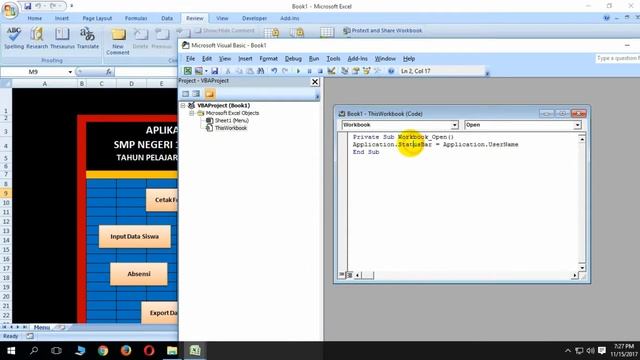Undo the last edit in VBA editor

pyautogui.click(x=274, y=71)
